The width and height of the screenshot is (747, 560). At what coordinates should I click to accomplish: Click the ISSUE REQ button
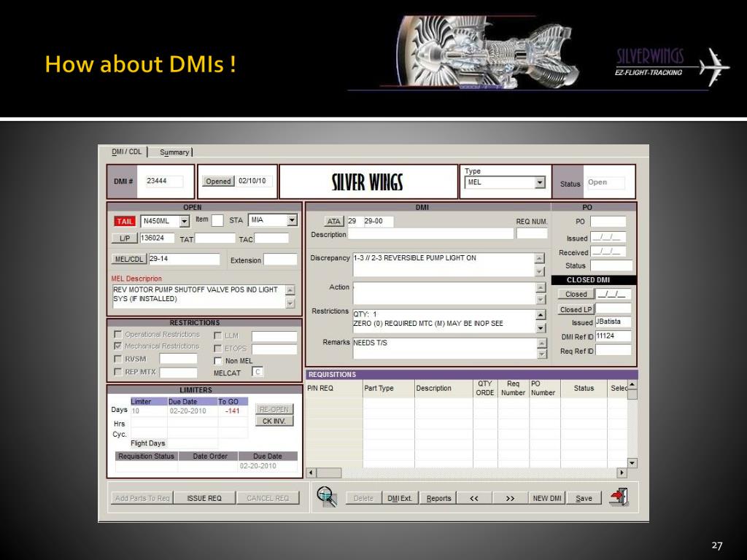[204, 498]
